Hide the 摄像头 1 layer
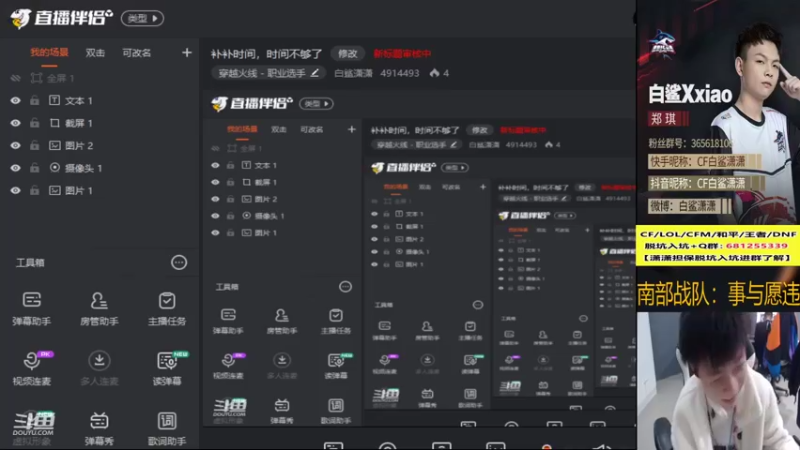 click(x=15, y=168)
